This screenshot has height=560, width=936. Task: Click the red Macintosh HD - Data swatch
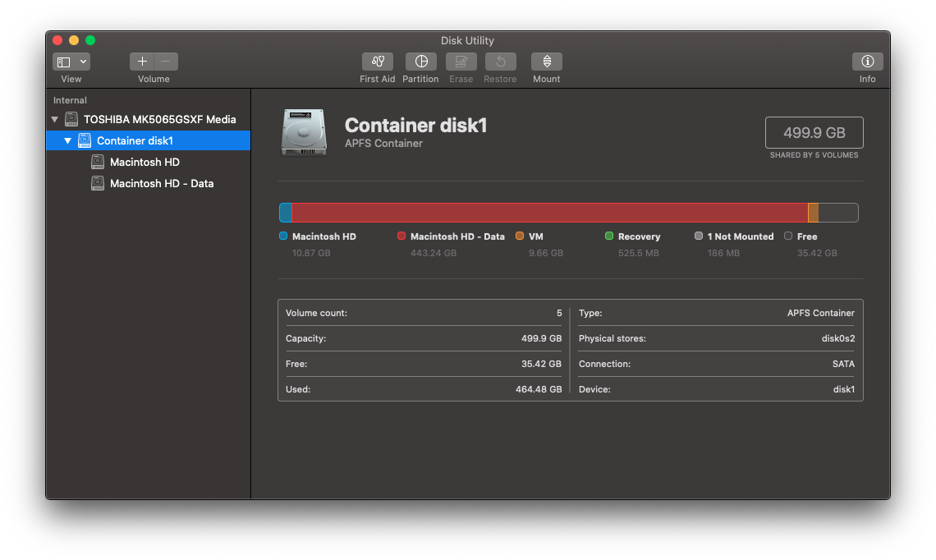click(x=401, y=236)
